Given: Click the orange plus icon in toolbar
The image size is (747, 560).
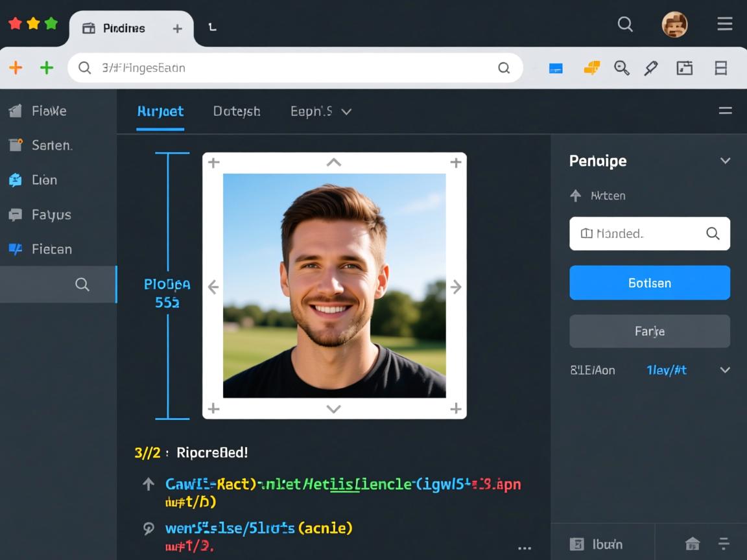Looking at the screenshot, I should [16, 67].
